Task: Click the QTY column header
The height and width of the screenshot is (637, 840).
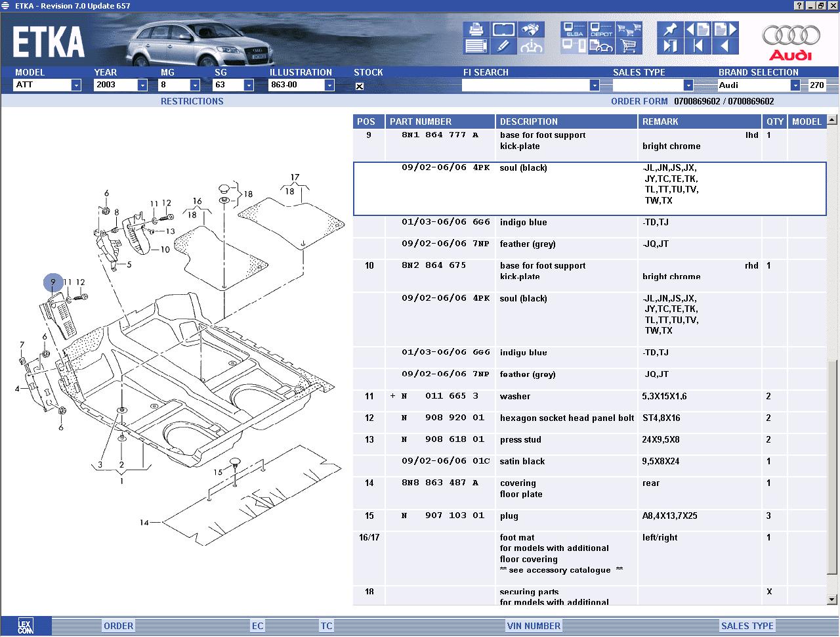Action: (776, 121)
